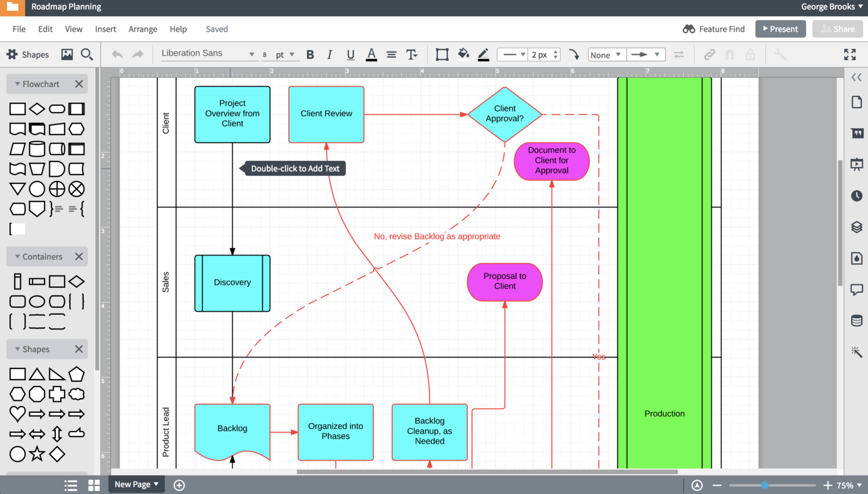Open the magic wand actions icon

(857, 352)
